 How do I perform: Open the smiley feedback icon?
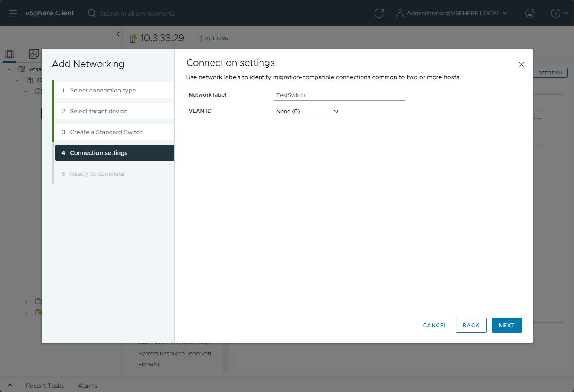coord(530,13)
